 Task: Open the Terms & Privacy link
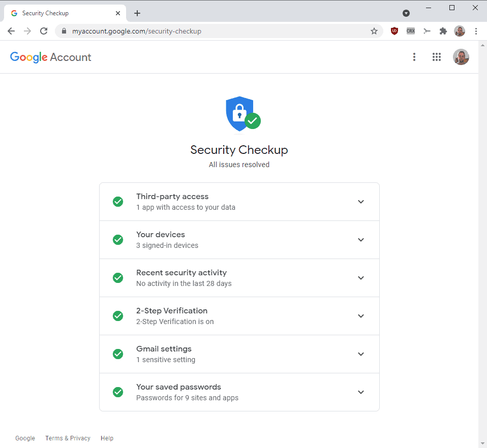(x=68, y=438)
